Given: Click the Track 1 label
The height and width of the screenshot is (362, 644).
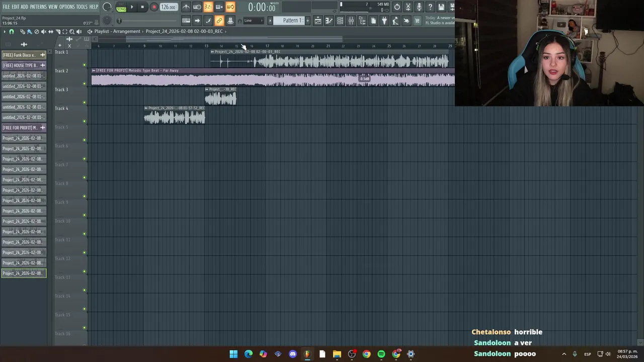Looking at the screenshot, I should coord(61,52).
